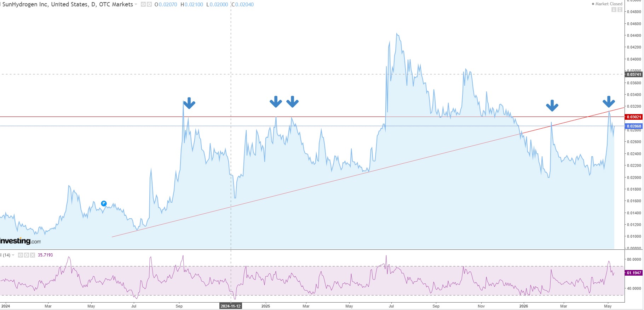This screenshot has width=644, height=310.
Task: Select the blue 0.02868 current price label
Action: (x=634, y=126)
